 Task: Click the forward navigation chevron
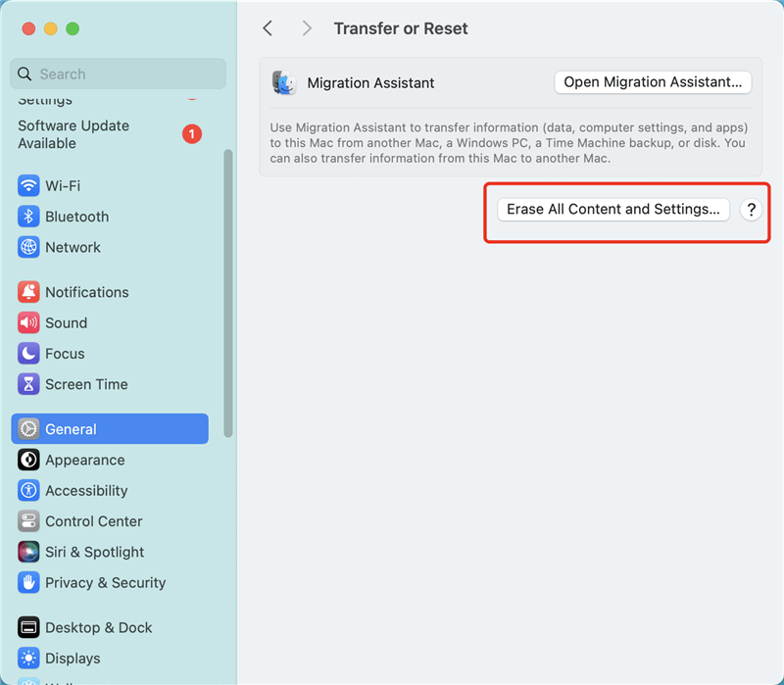(x=307, y=28)
